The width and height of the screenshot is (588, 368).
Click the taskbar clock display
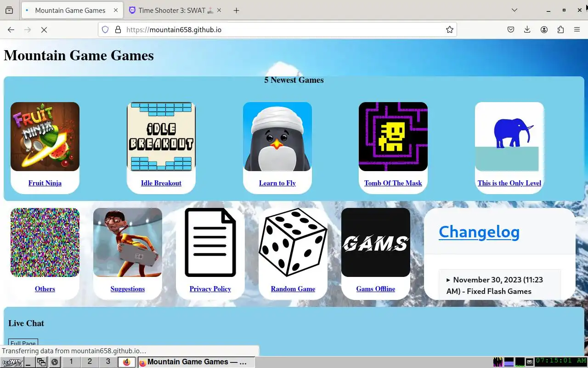(561, 362)
